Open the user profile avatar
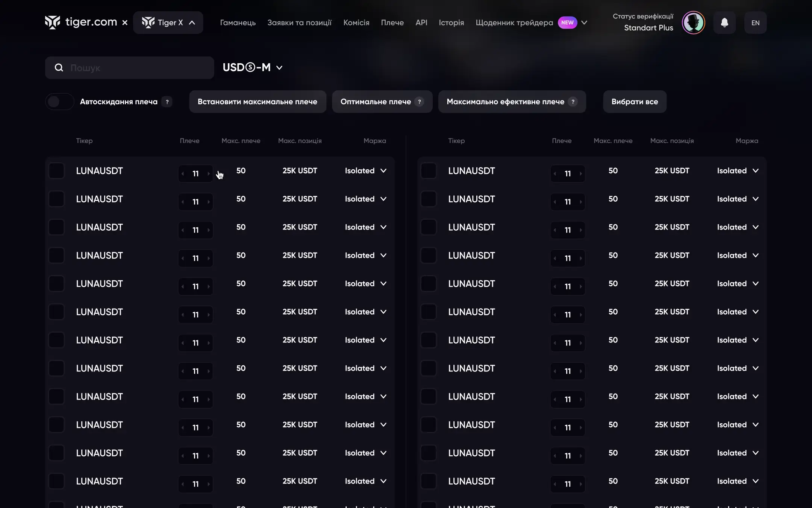The width and height of the screenshot is (812, 508). (693, 23)
